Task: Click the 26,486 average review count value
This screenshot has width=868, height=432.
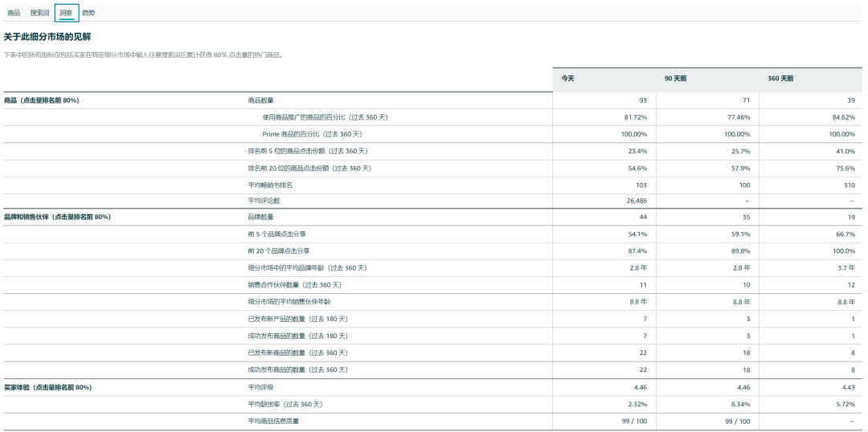Action: 637,201
